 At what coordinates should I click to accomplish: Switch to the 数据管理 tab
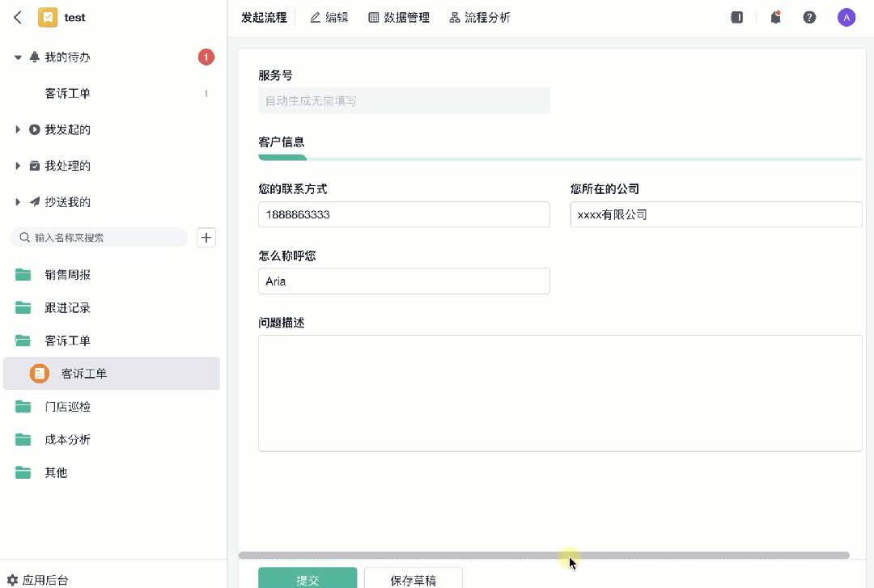[399, 17]
